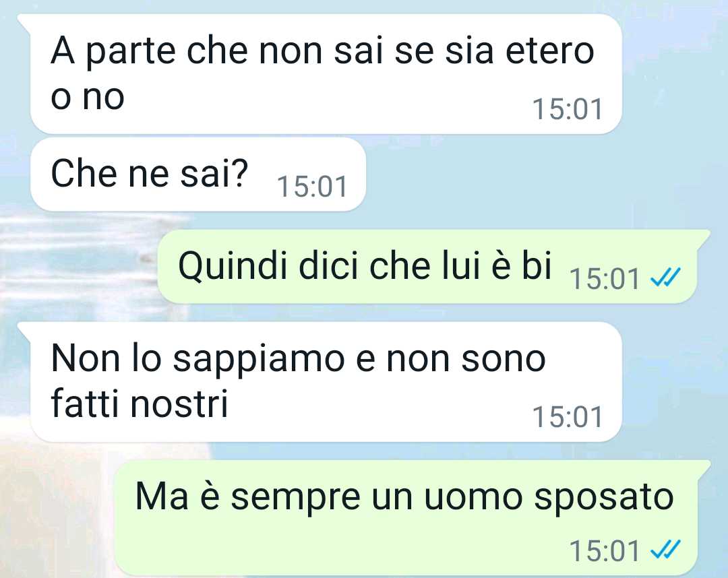The image size is (728, 578).
Task: Select the 'Quindi dici che lui è bi' text
Action: (365, 266)
